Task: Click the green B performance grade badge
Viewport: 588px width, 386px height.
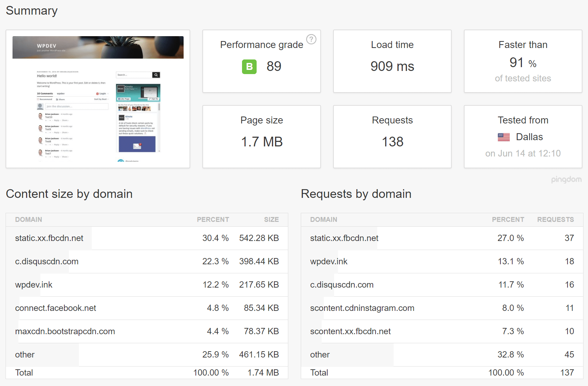Action: click(249, 66)
